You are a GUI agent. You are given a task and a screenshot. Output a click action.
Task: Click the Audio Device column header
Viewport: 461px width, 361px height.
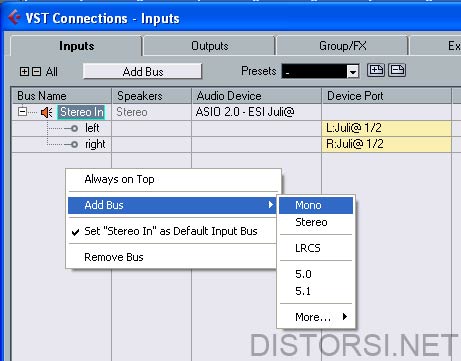256,96
